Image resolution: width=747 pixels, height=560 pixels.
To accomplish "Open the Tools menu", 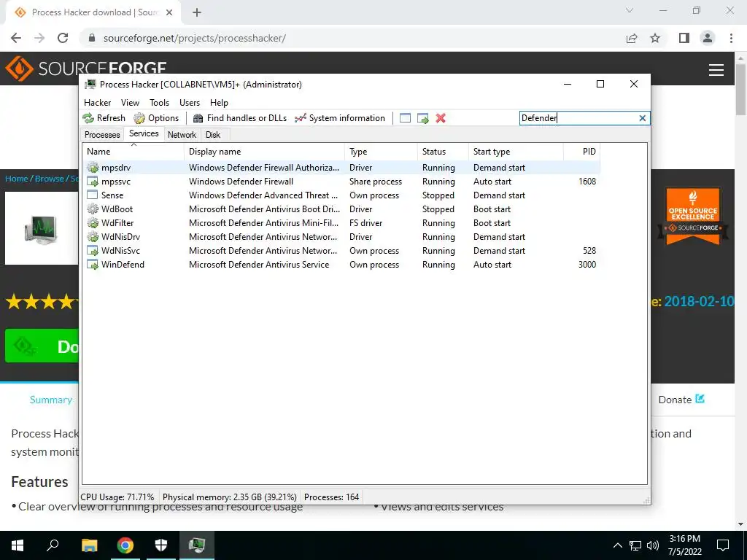I will pyautogui.click(x=159, y=102).
